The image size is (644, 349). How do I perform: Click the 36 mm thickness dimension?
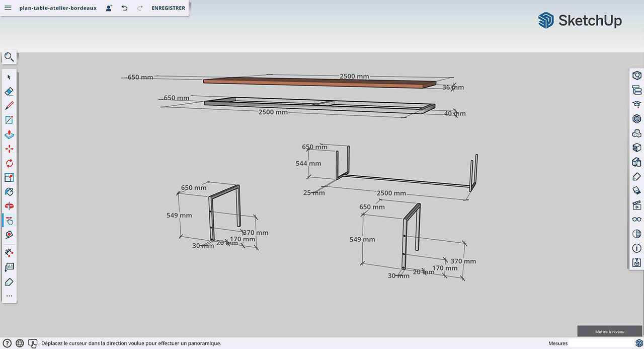click(x=453, y=87)
